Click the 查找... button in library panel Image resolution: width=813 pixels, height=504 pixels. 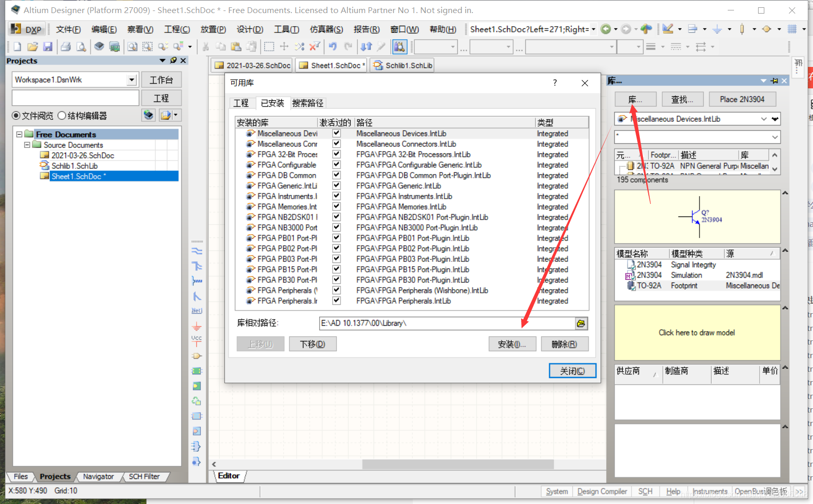pyautogui.click(x=682, y=99)
